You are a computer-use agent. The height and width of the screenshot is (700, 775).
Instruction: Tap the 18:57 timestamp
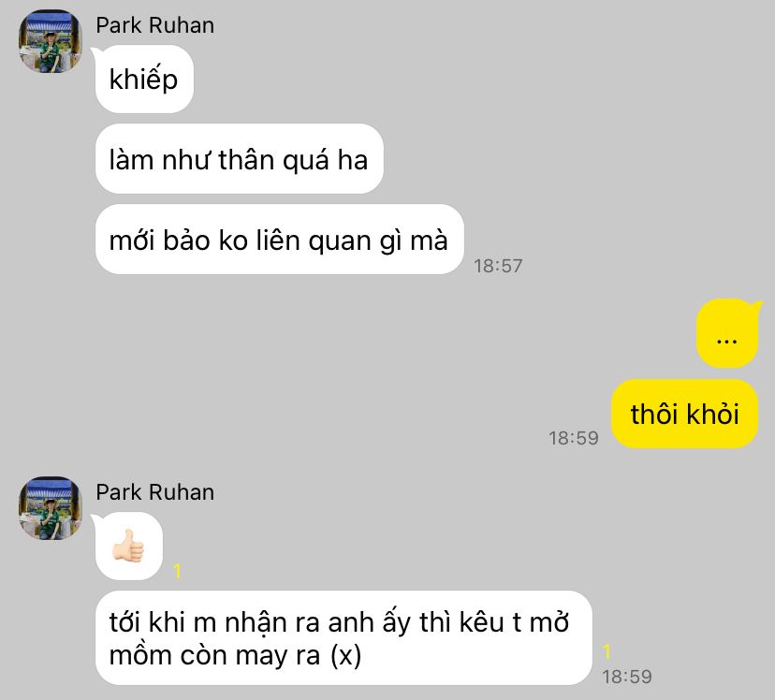[x=498, y=266]
